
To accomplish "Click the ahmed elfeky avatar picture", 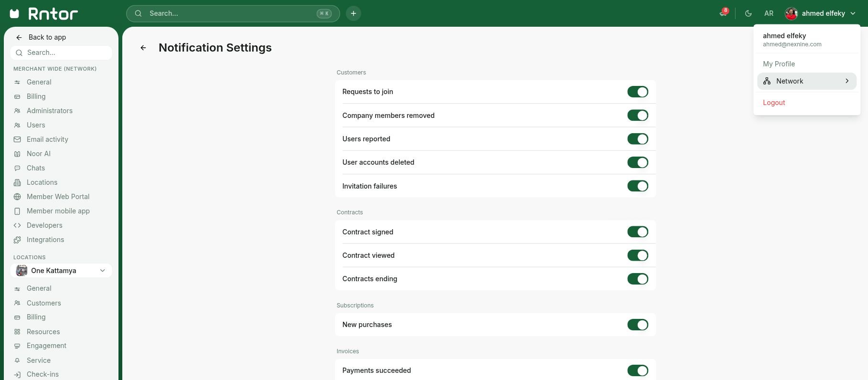I will [791, 13].
